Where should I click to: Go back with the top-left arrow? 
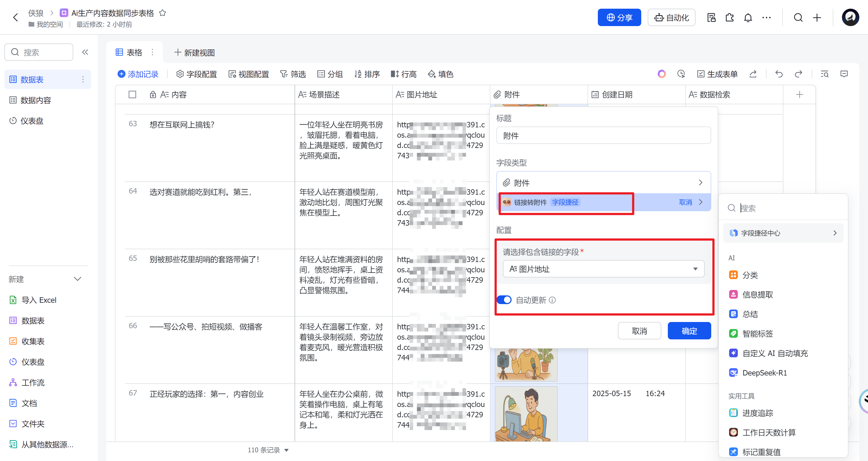coord(15,17)
